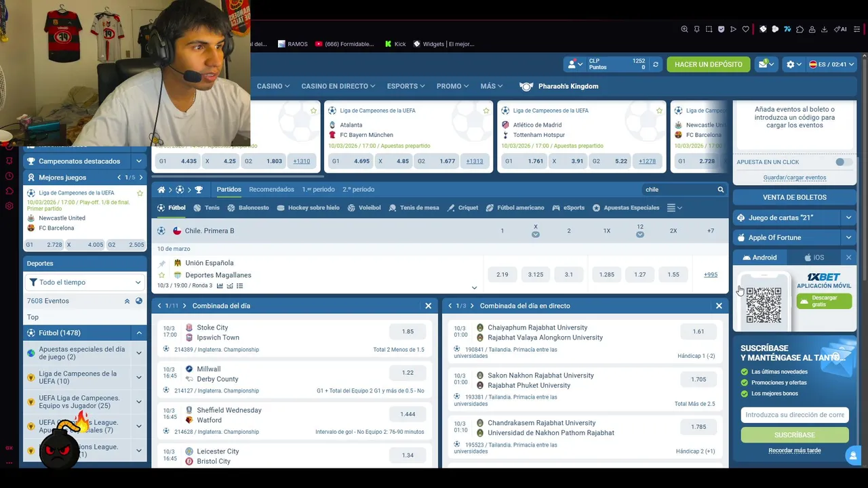Open more sports list dropdown icon
Viewport: 868px width, 488px height.
674,208
